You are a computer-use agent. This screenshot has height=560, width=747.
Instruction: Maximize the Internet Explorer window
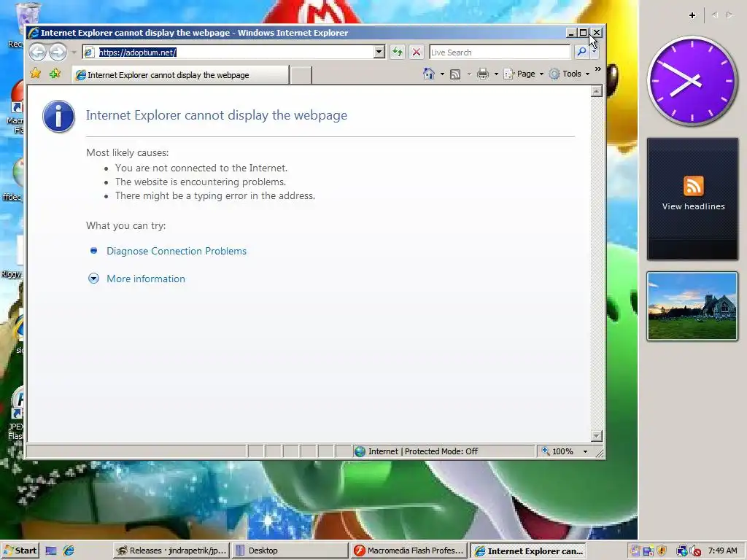(583, 33)
